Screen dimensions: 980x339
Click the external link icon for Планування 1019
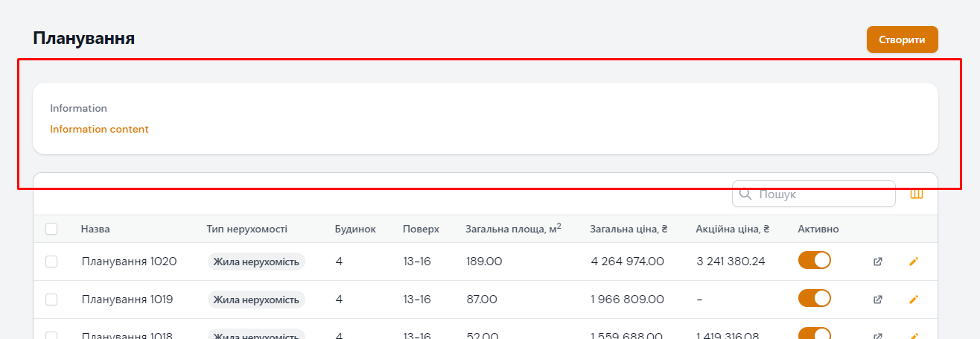[x=878, y=300]
